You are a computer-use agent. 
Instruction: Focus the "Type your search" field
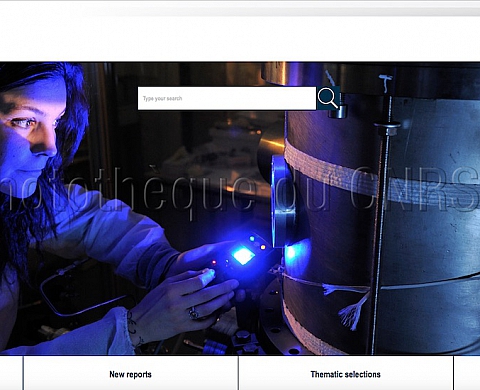(227, 98)
